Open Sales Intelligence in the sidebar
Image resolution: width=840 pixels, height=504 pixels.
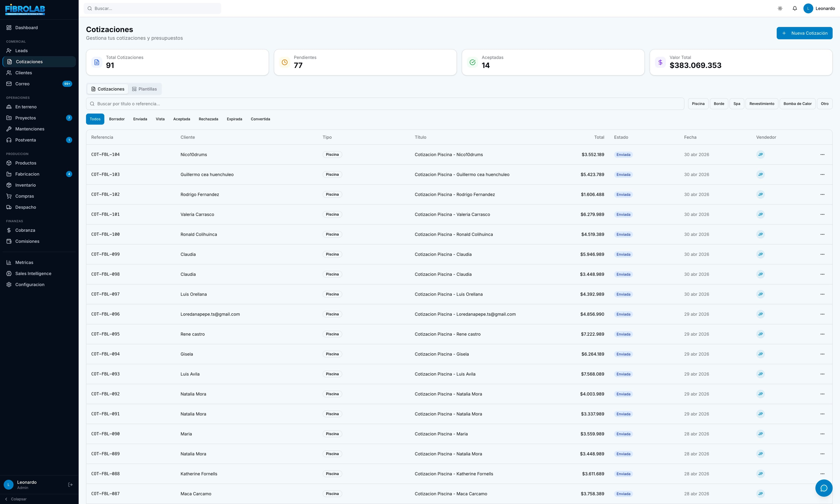(39, 274)
